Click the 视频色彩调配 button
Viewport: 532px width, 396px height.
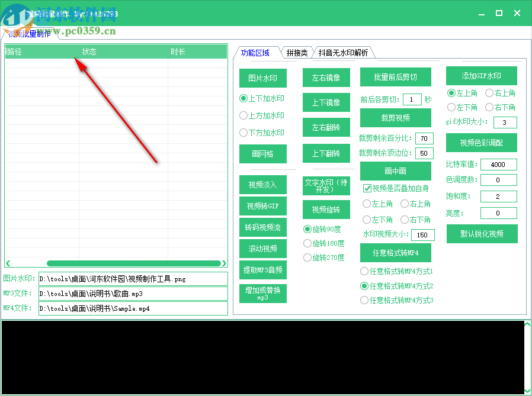pyautogui.click(x=482, y=143)
